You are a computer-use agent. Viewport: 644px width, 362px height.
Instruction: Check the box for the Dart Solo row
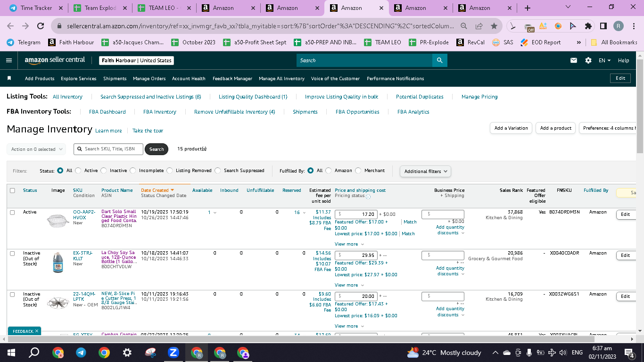click(x=12, y=213)
